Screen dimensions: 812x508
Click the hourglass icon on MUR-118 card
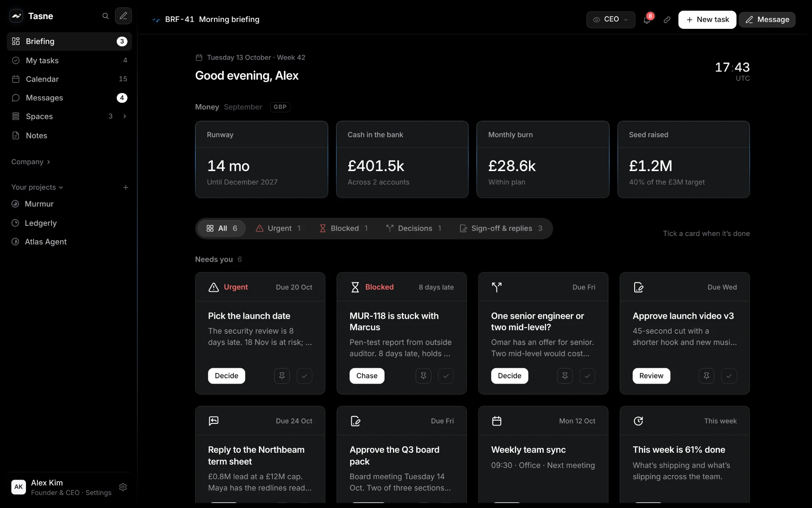click(355, 287)
